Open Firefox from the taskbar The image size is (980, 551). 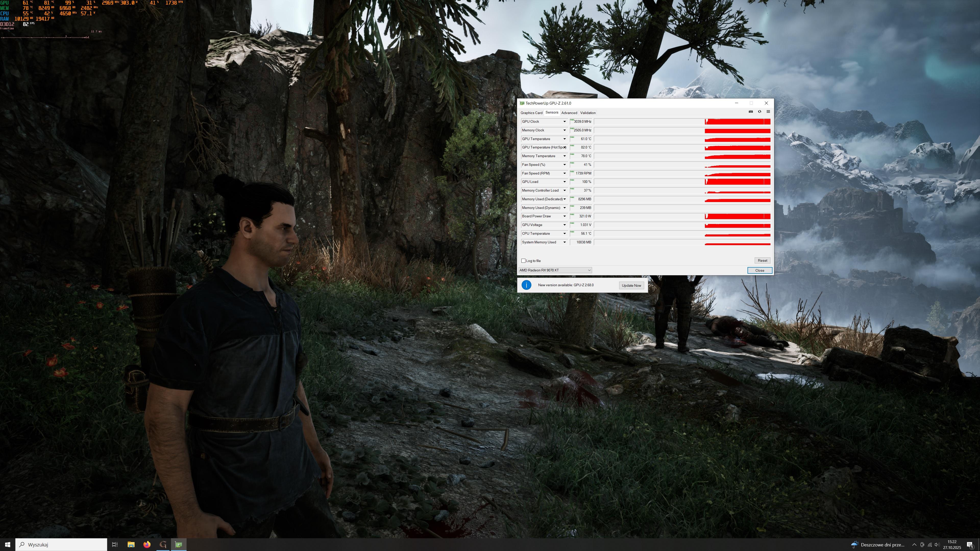[147, 545]
